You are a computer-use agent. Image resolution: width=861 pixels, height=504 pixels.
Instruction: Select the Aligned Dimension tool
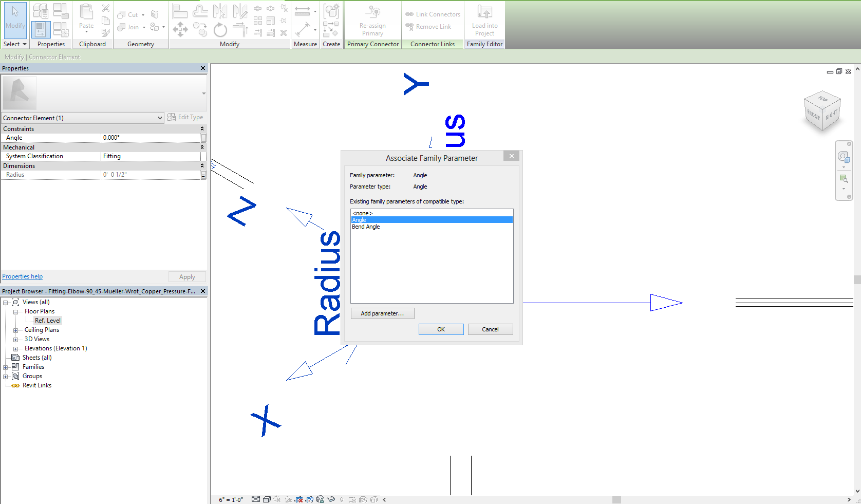(x=303, y=29)
